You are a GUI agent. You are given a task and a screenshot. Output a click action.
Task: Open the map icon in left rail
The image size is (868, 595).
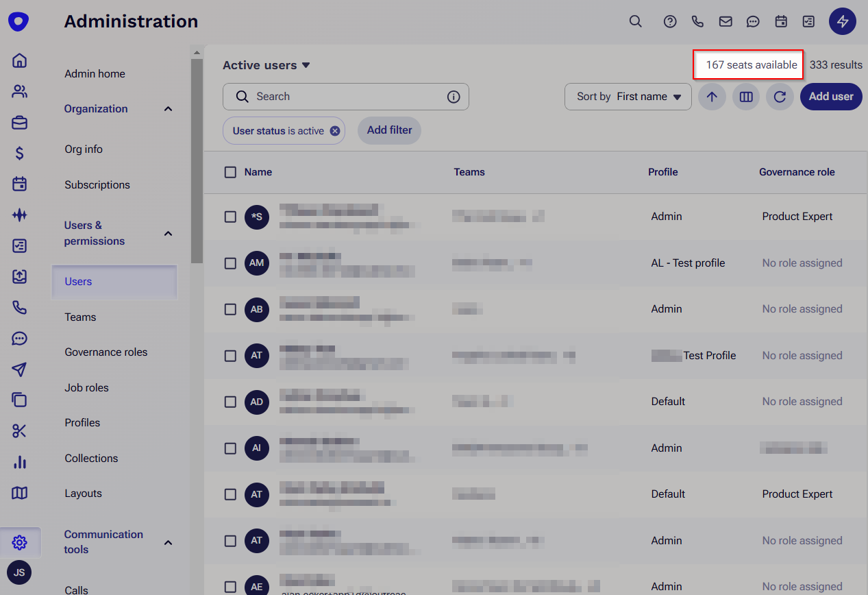click(x=19, y=493)
